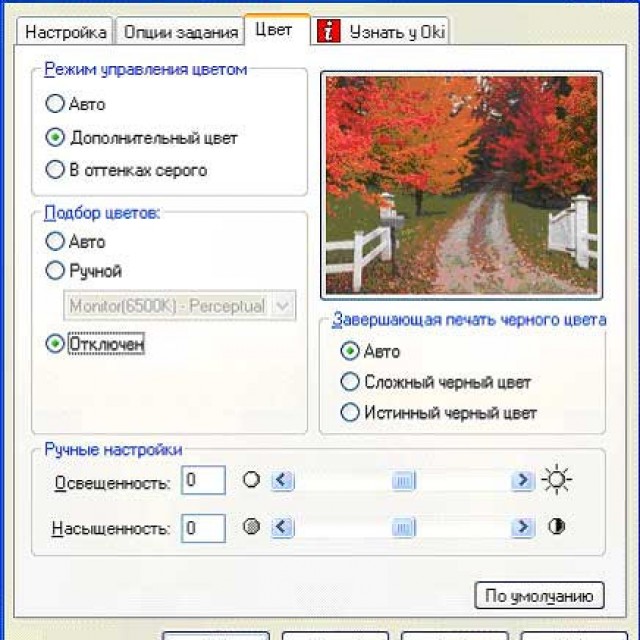Select Сложный черный цвет radio button
The image size is (640, 640).
(x=350, y=382)
